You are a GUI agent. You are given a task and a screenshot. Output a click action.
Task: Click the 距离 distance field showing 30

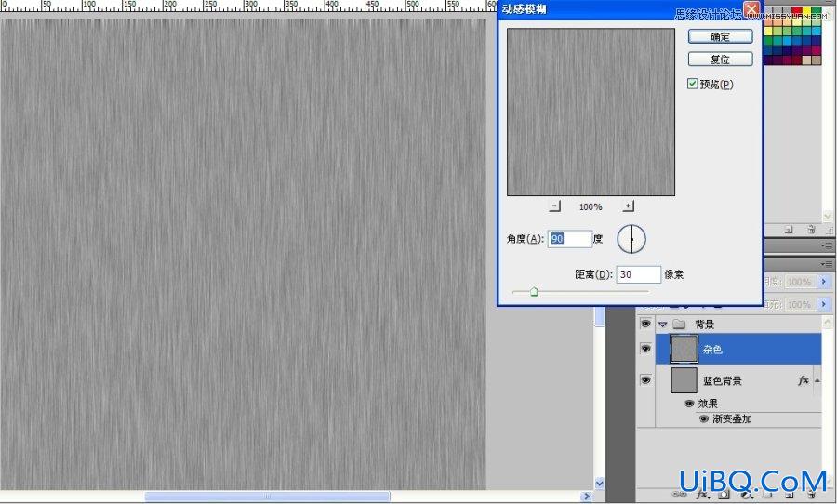click(x=638, y=274)
